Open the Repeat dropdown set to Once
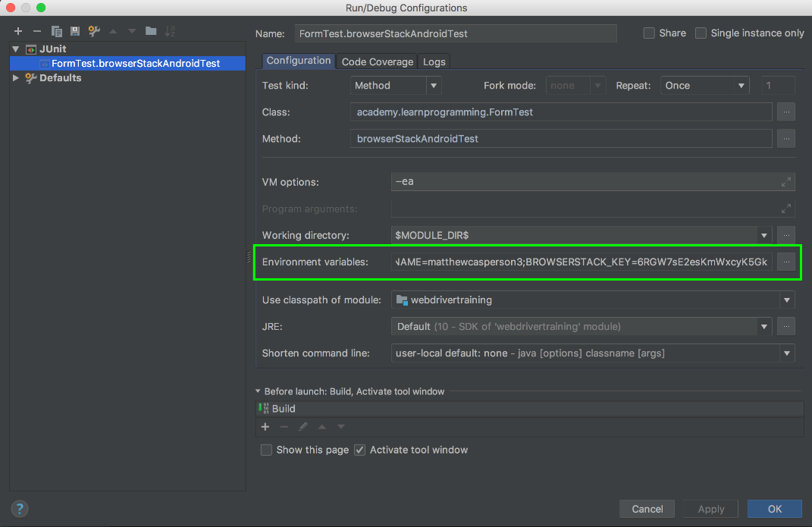The image size is (812, 527). [704, 86]
